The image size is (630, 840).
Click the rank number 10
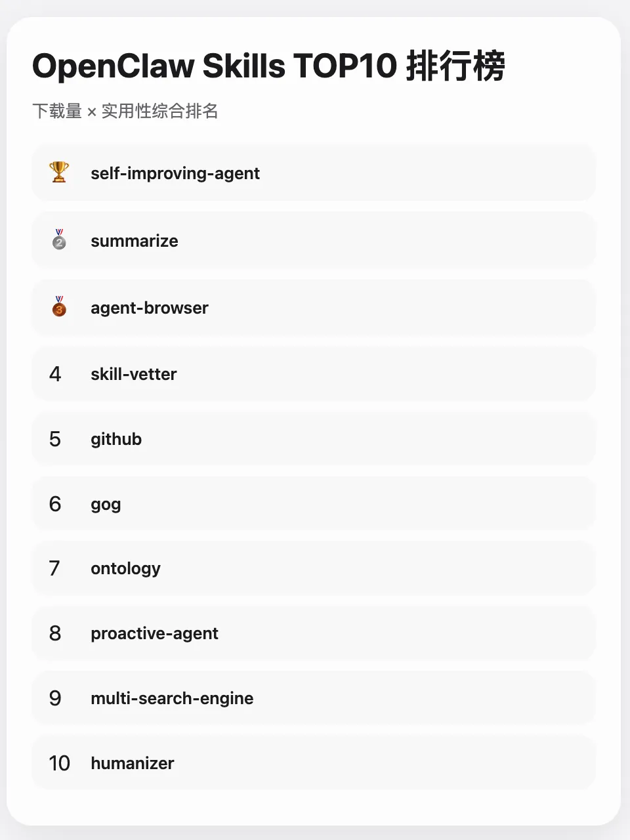coord(59,763)
